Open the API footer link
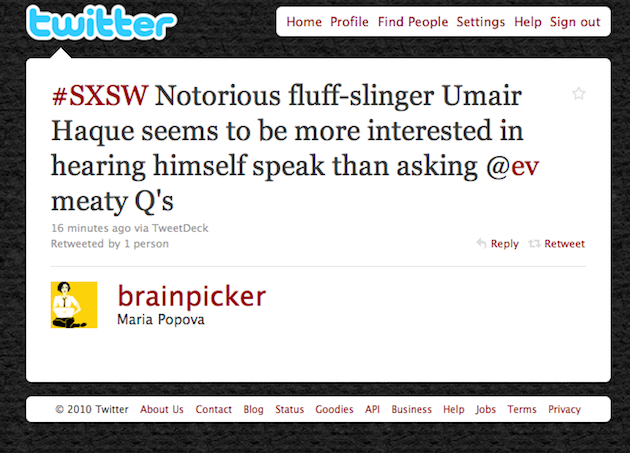The height and width of the screenshot is (453, 630). pos(372,409)
